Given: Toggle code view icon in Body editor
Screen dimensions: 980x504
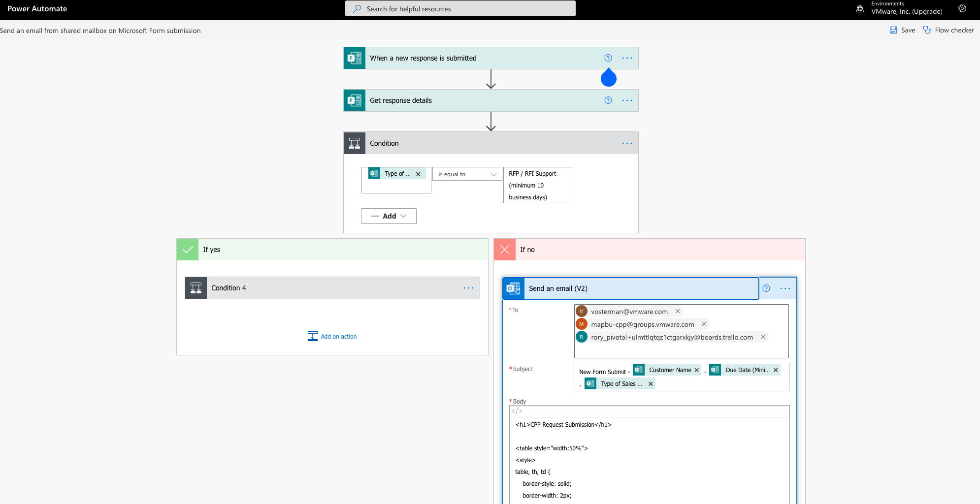Looking at the screenshot, I should pos(517,411).
